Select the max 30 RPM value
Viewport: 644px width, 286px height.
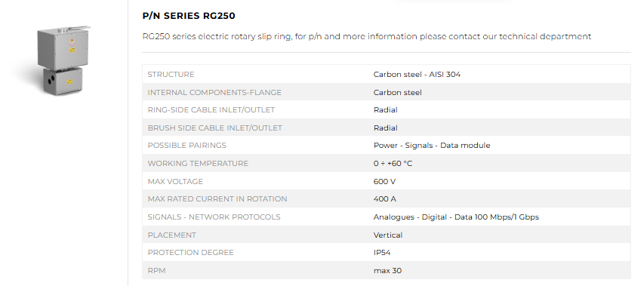[388, 271]
